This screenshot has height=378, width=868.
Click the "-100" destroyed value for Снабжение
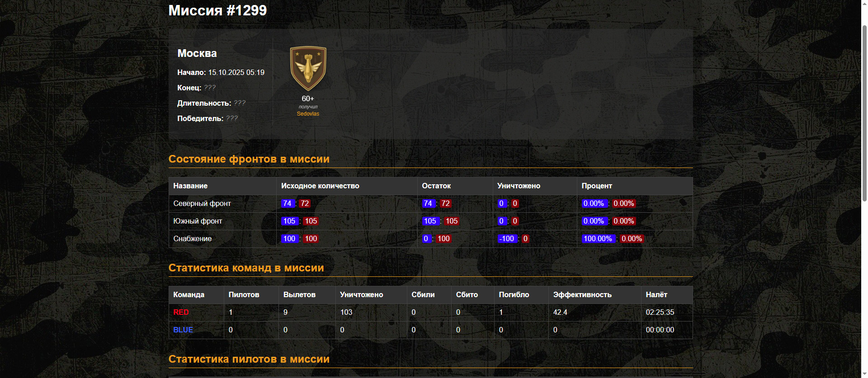(x=507, y=238)
